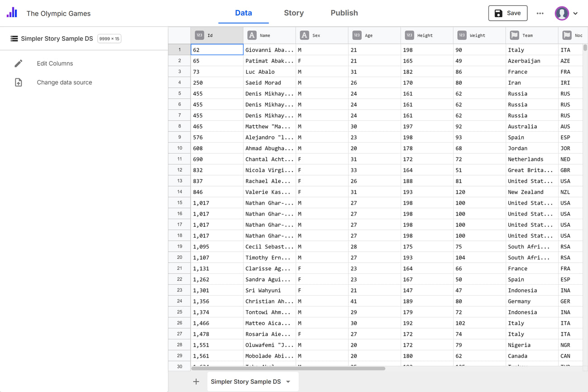
Task: Click the Team cell reading Azerbaijan
Action: pyautogui.click(x=532, y=61)
